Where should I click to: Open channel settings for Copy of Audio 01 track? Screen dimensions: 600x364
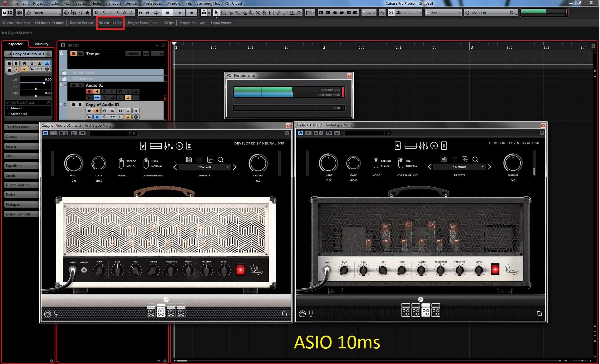pyautogui.click(x=105, y=111)
